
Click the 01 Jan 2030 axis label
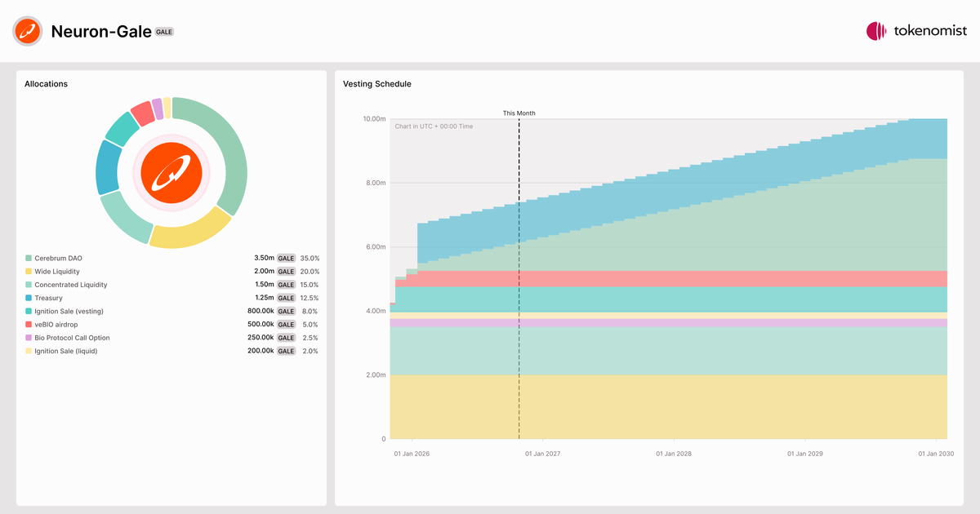[x=936, y=454]
